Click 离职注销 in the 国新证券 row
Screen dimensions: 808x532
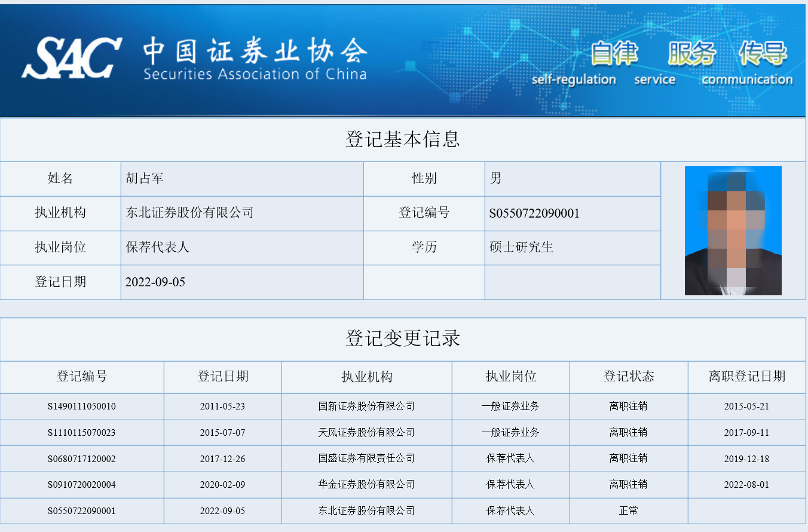click(629, 406)
